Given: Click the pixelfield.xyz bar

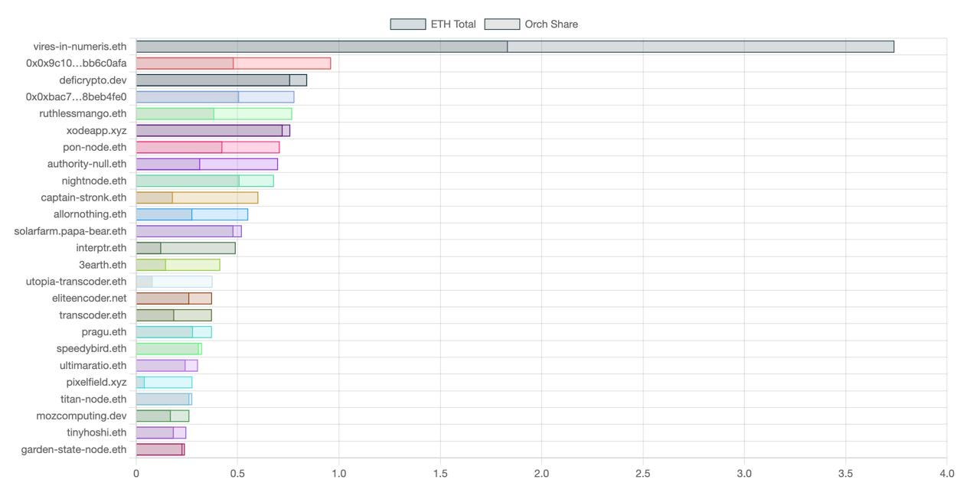Looking at the screenshot, I should point(164,382).
